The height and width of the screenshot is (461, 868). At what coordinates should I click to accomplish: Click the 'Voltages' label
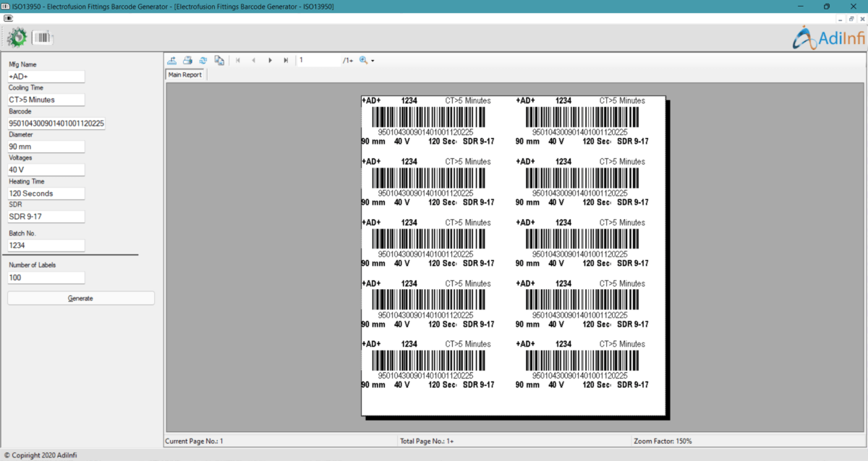coord(20,158)
